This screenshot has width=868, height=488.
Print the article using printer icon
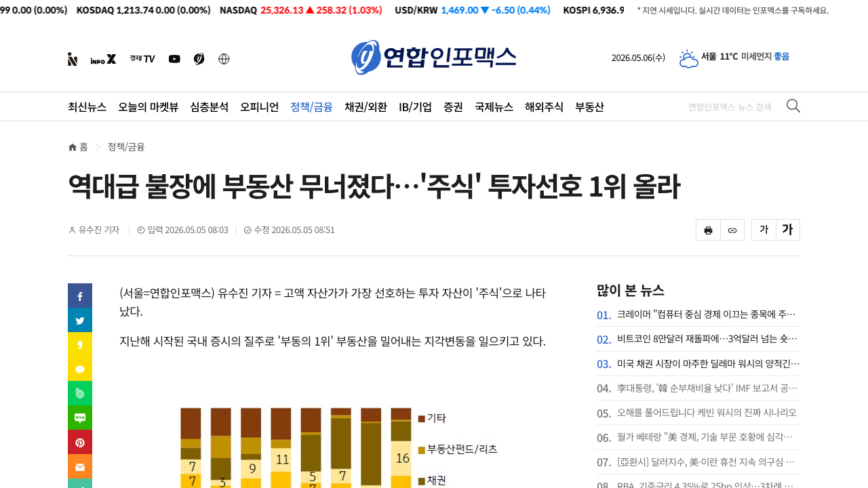708,230
